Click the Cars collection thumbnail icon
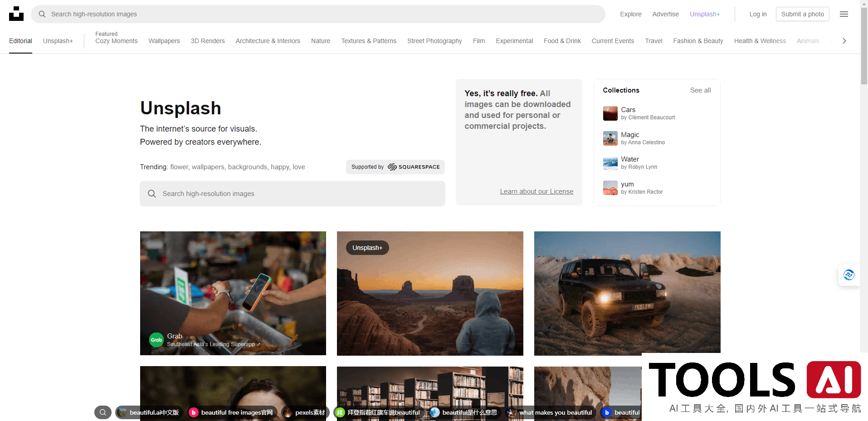The width and height of the screenshot is (868, 421). (x=610, y=113)
